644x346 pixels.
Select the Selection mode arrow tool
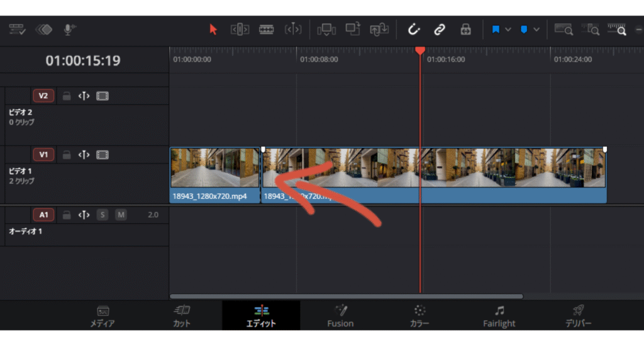[x=213, y=30]
